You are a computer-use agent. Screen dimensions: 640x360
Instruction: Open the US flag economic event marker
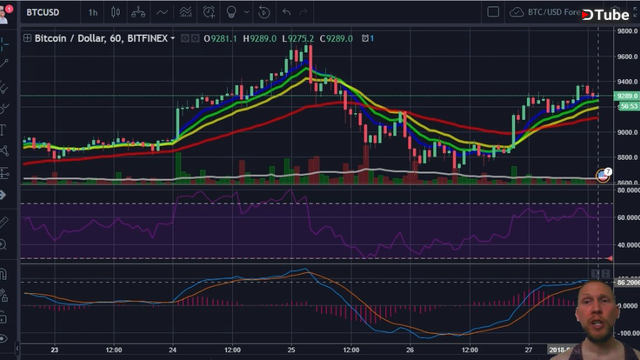(x=603, y=176)
